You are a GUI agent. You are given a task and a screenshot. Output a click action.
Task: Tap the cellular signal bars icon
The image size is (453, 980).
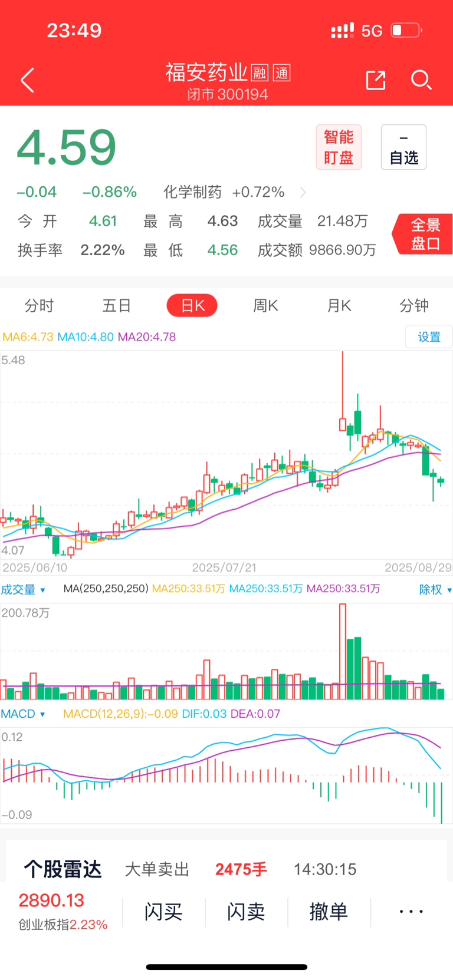point(342,31)
